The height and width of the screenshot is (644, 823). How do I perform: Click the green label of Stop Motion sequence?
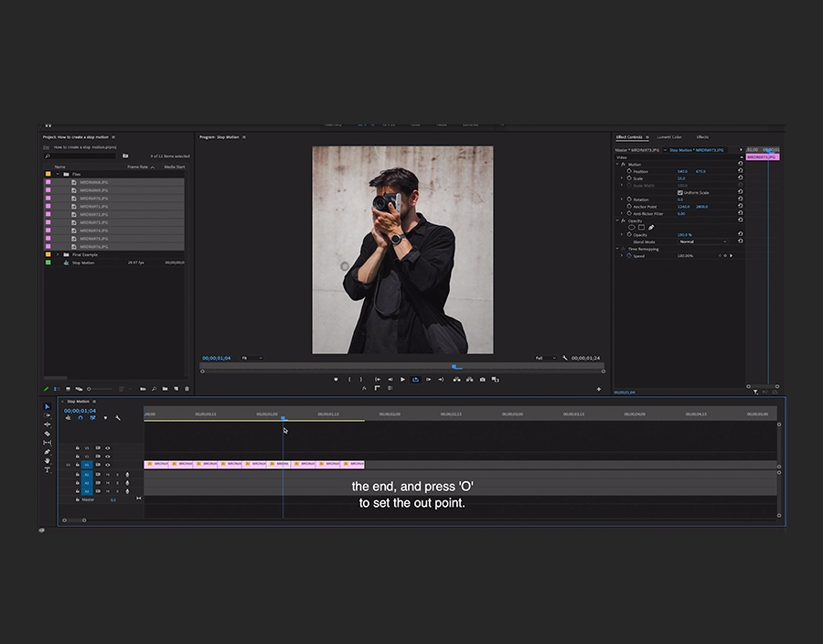[x=48, y=263]
